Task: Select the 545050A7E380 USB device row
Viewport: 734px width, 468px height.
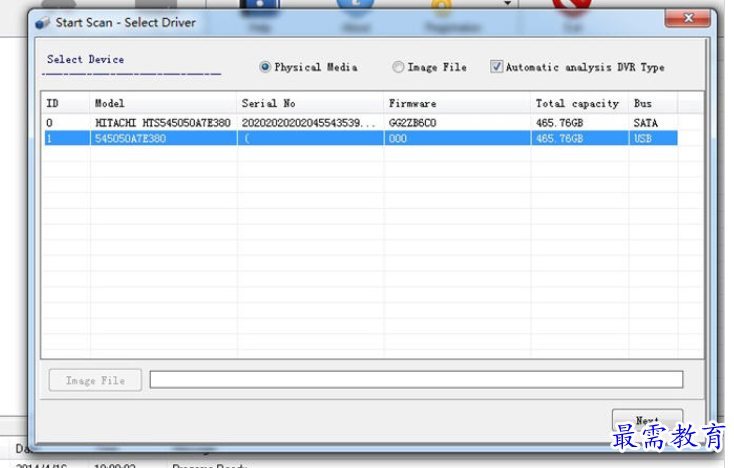Action: tap(360, 139)
